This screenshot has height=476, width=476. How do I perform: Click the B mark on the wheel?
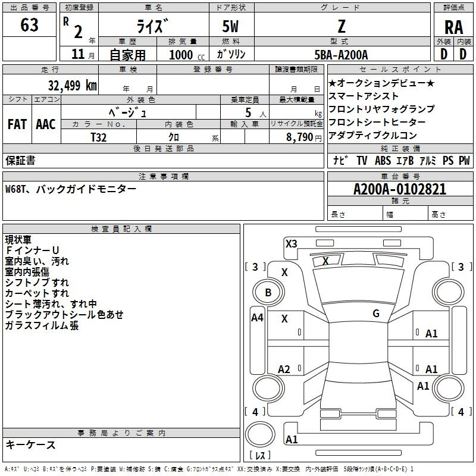click(268, 292)
